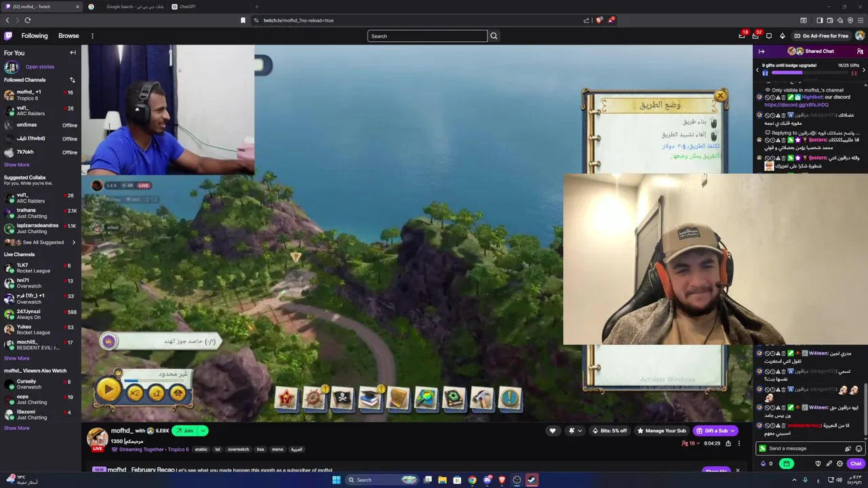Click the yellow play button in the game
Screen dimensions: 868x488
(108, 390)
